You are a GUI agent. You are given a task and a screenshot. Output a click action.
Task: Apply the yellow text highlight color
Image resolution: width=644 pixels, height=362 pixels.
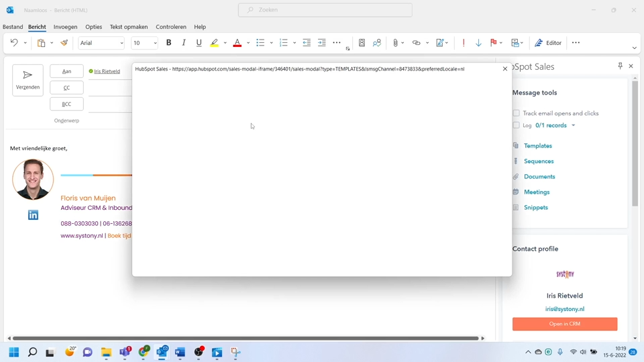tap(214, 43)
